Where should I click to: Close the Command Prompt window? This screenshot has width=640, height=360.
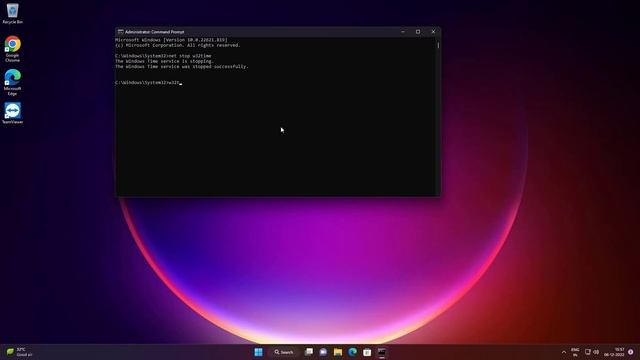point(433,32)
